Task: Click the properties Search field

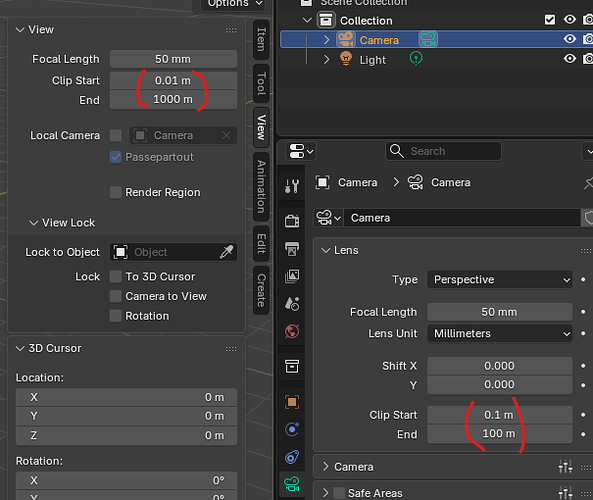Action: coord(443,151)
